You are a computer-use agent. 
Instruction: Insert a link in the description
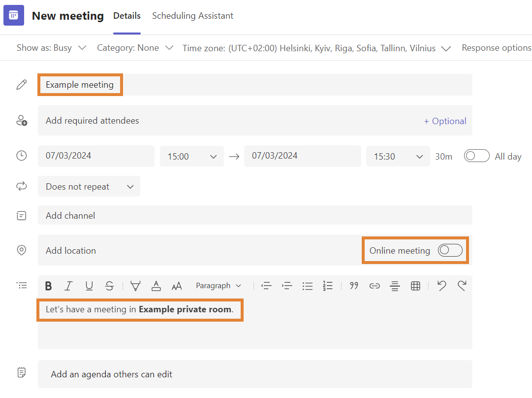point(375,286)
